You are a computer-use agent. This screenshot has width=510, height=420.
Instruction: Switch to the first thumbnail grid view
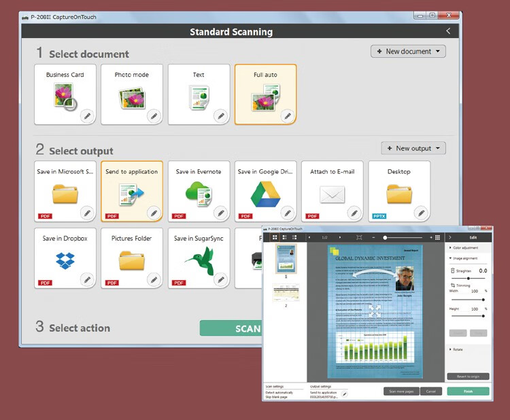(275, 237)
